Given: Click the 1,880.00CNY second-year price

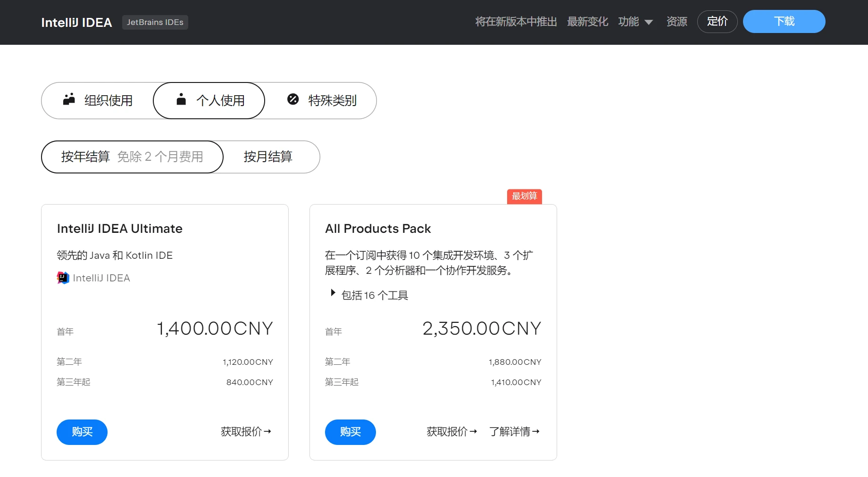Looking at the screenshot, I should (x=515, y=362).
